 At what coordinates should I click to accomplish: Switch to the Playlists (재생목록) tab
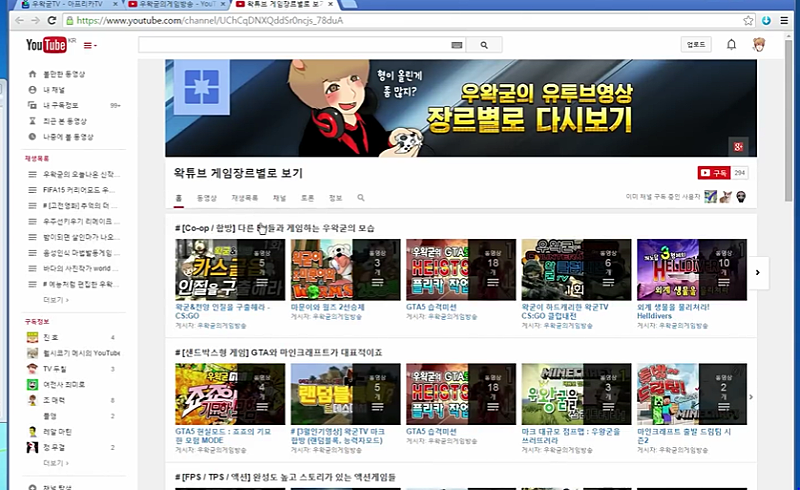244,198
